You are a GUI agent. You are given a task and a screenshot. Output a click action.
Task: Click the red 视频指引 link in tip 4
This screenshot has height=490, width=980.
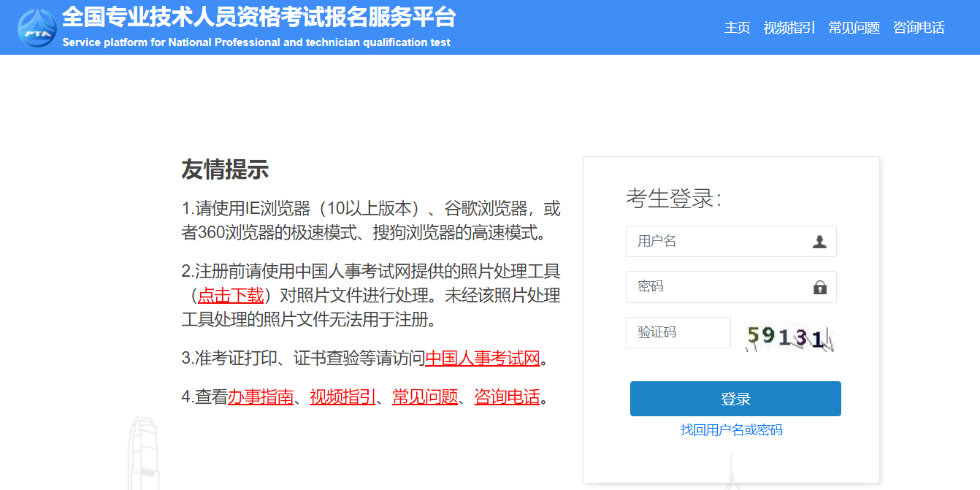pos(342,397)
